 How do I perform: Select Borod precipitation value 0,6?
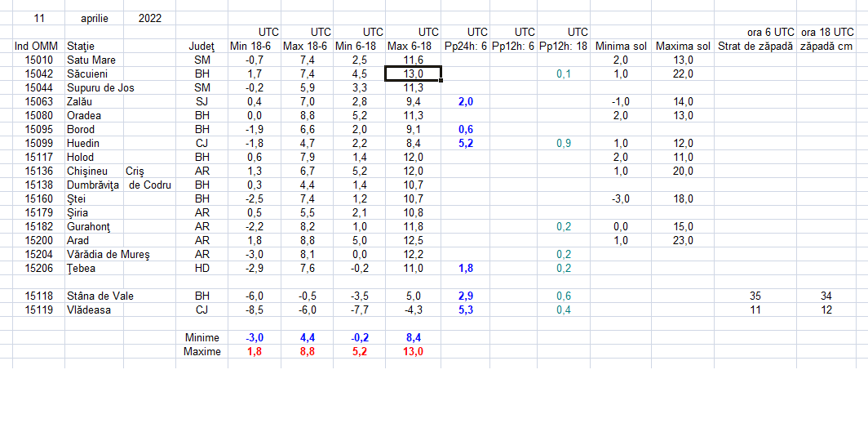466,129
